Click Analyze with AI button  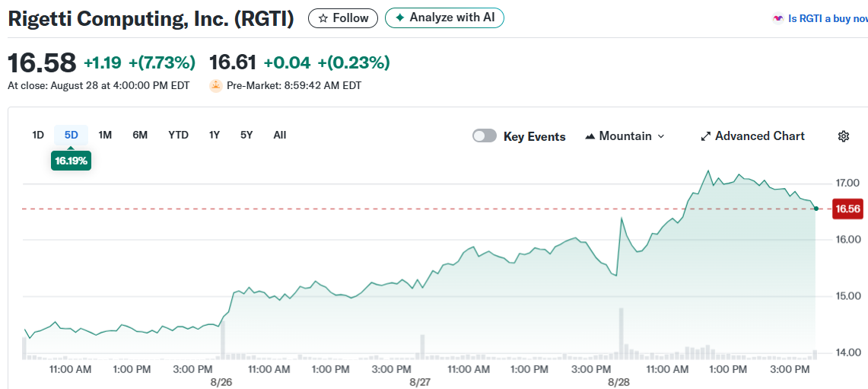444,18
